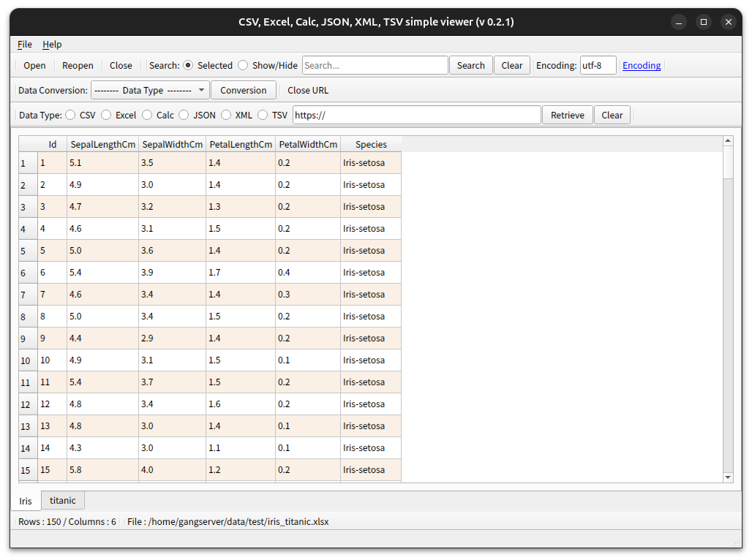Click cell 2.9 in row 9
The width and height of the screenshot is (752, 560).
[173, 338]
